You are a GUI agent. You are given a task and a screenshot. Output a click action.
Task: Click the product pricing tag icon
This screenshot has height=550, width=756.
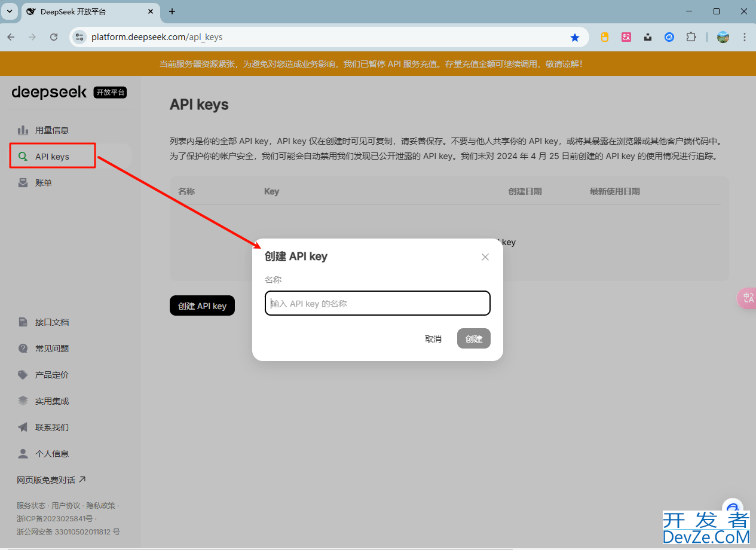[x=23, y=375]
